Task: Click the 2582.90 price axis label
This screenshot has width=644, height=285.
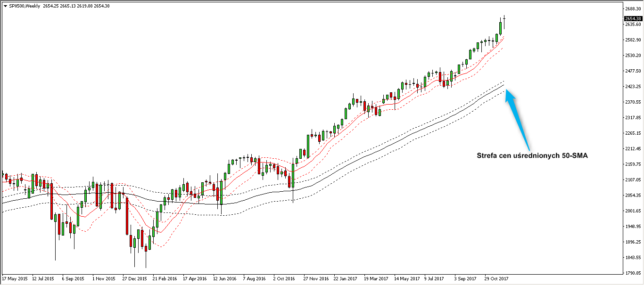Action: click(x=632, y=40)
